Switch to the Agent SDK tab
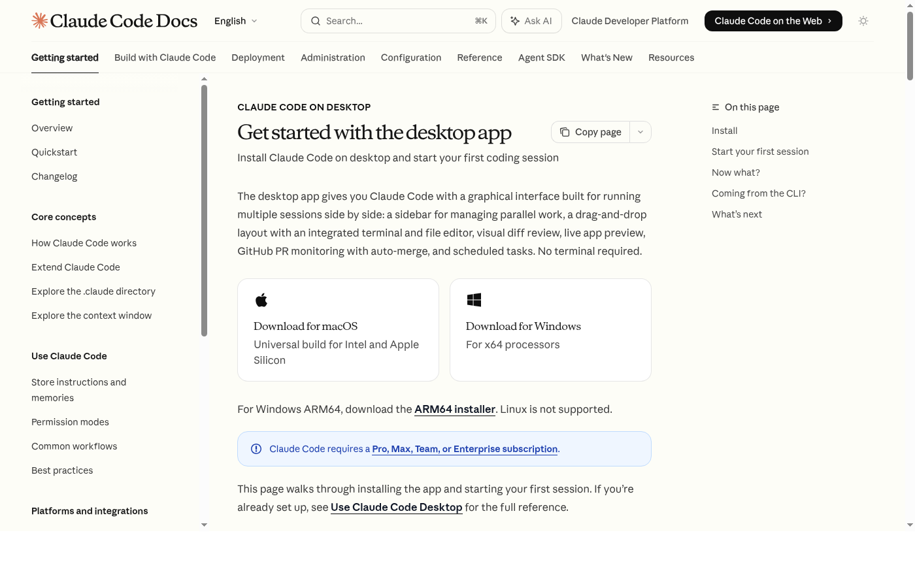 (x=541, y=57)
